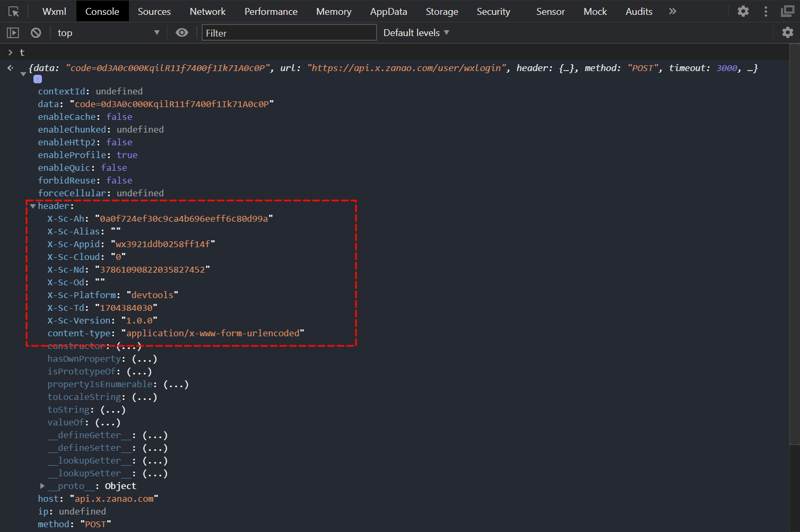This screenshot has height=532, width=800.
Task: Click the console vertical scrollbar
Action: [794, 244]
